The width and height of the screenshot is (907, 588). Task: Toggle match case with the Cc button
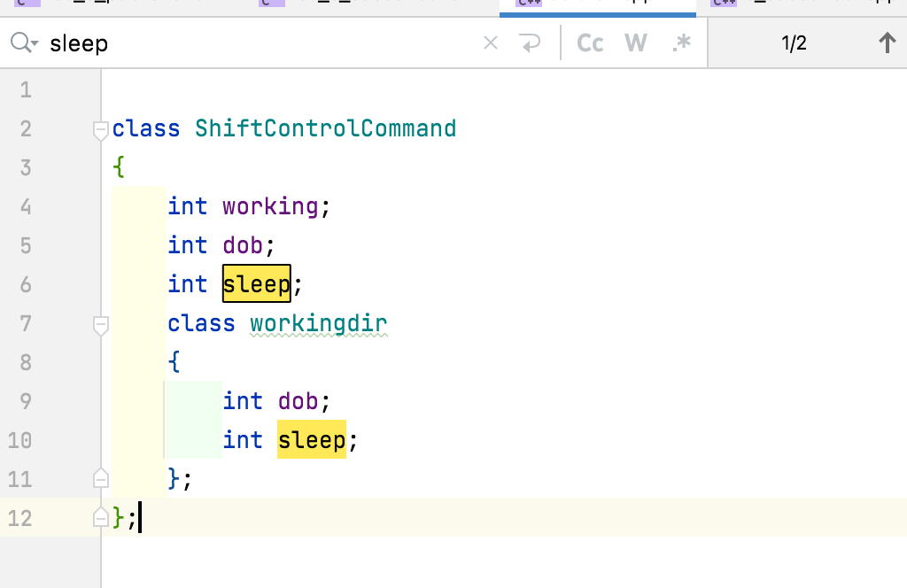tap(590, 42)
